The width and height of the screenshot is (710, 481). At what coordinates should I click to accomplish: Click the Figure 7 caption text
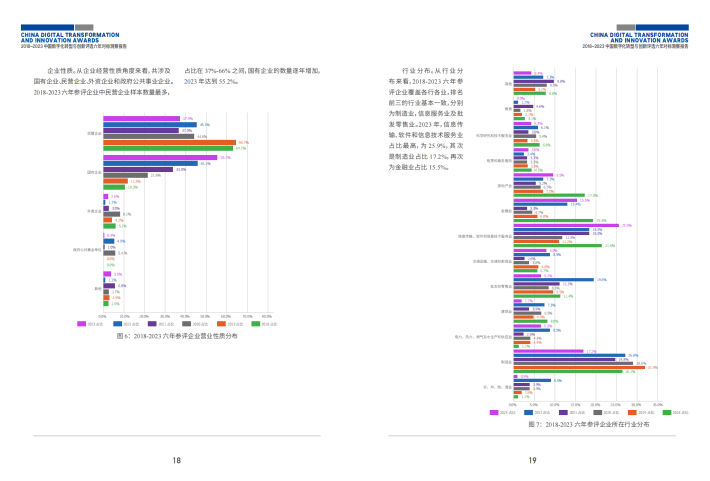(x=588, y=424)
